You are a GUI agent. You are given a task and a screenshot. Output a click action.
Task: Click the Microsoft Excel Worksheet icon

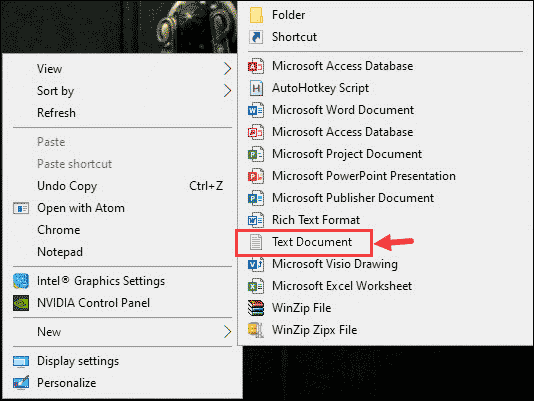pyautogui.click(x=256, y=286)
